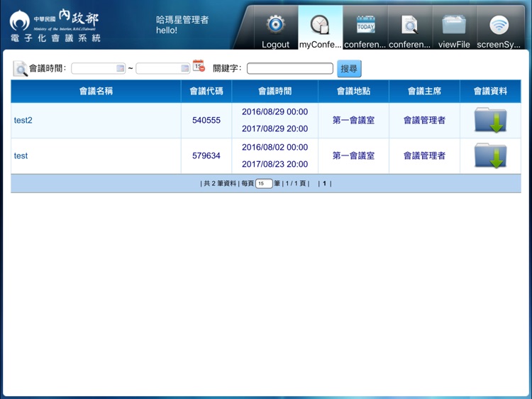This screenshot has height=399, width=532.
Task: Click the 會議名稱 column header
Action: pyautogui.click(x=96, y=91)
